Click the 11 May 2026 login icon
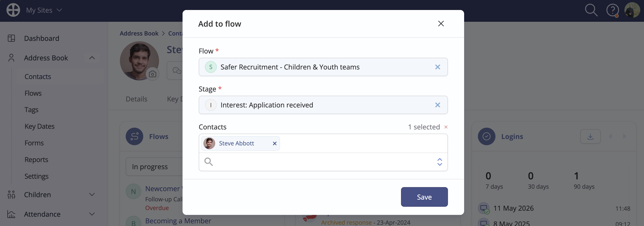 pyautogui.click(x=484, y=208)
